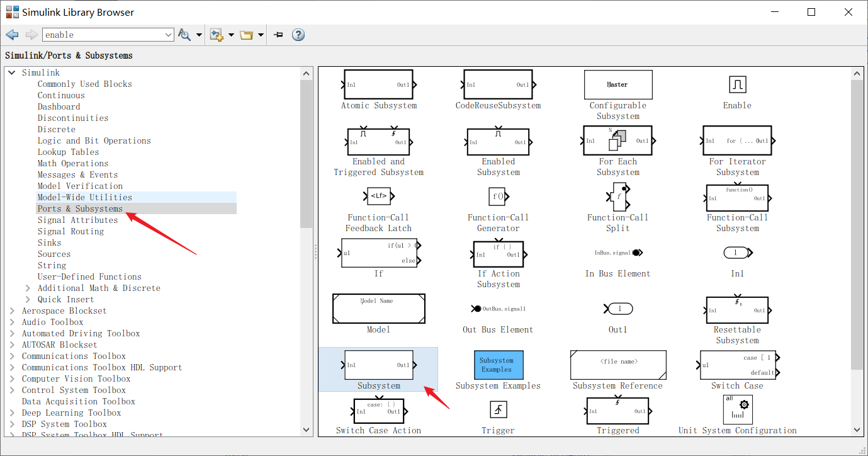868x456 pixels.
Task: Click the library tree vertical scrollbar thumb
Action: (307, 154)
